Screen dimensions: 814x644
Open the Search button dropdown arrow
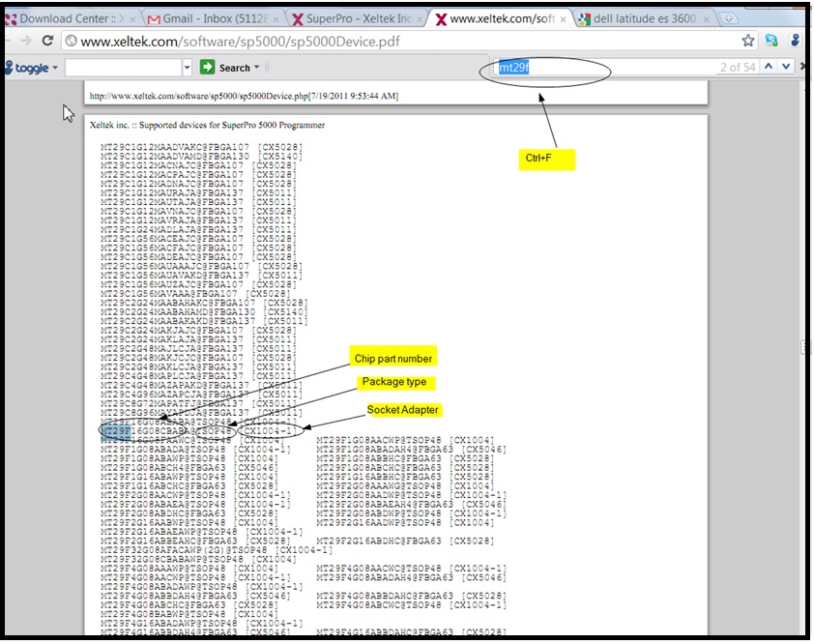coord(257,68)
